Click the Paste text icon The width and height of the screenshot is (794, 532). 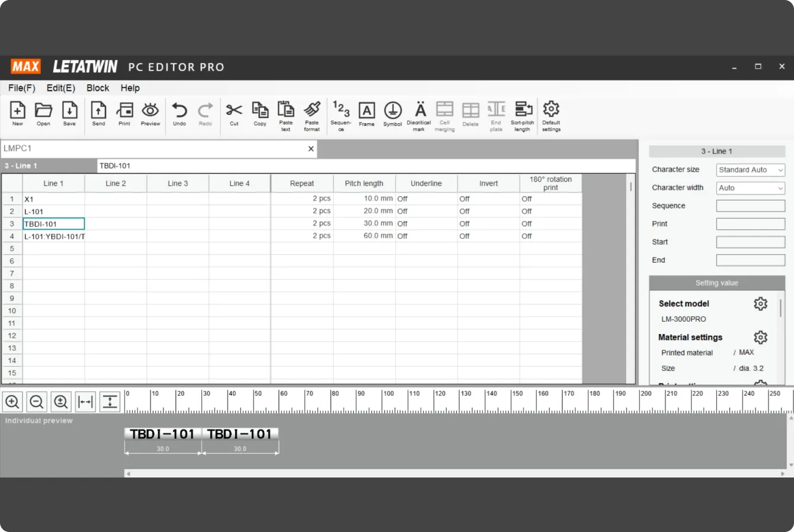coord(286,116)
